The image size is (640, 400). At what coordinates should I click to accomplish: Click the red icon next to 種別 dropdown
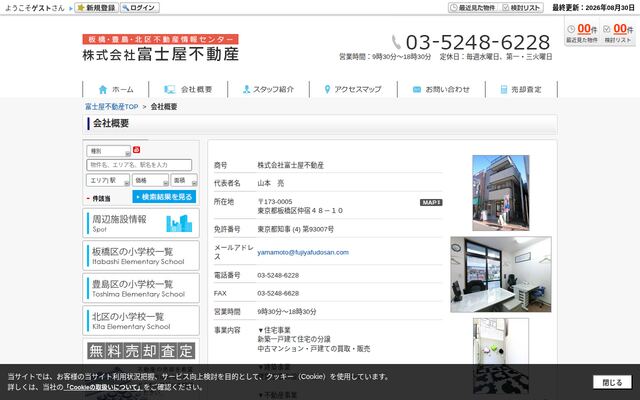[x=136, y=150]
